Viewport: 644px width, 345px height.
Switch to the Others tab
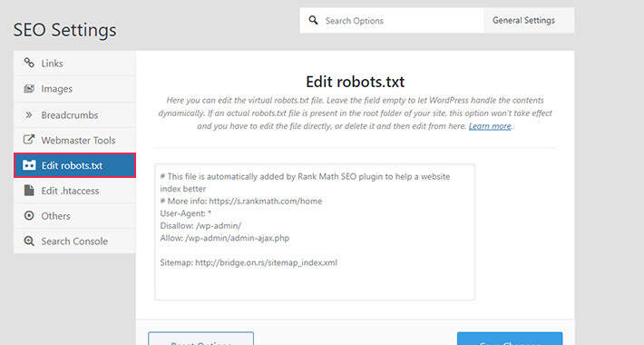(x=74, y=216)
